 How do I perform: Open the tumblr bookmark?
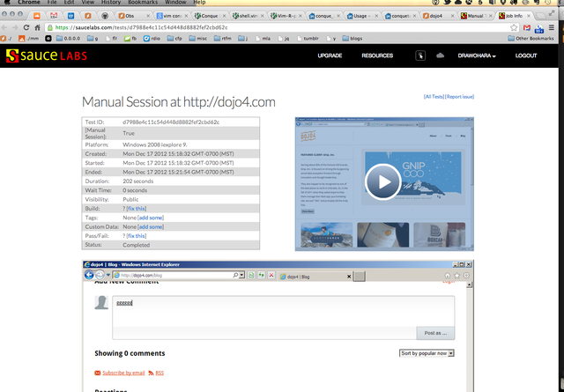[x=308, y=38]
